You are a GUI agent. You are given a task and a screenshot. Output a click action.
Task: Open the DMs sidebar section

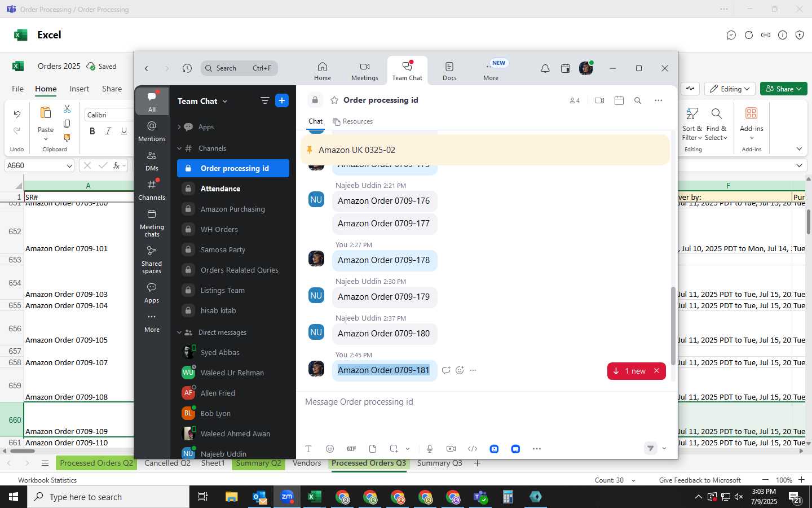click(x=152, y=160)
